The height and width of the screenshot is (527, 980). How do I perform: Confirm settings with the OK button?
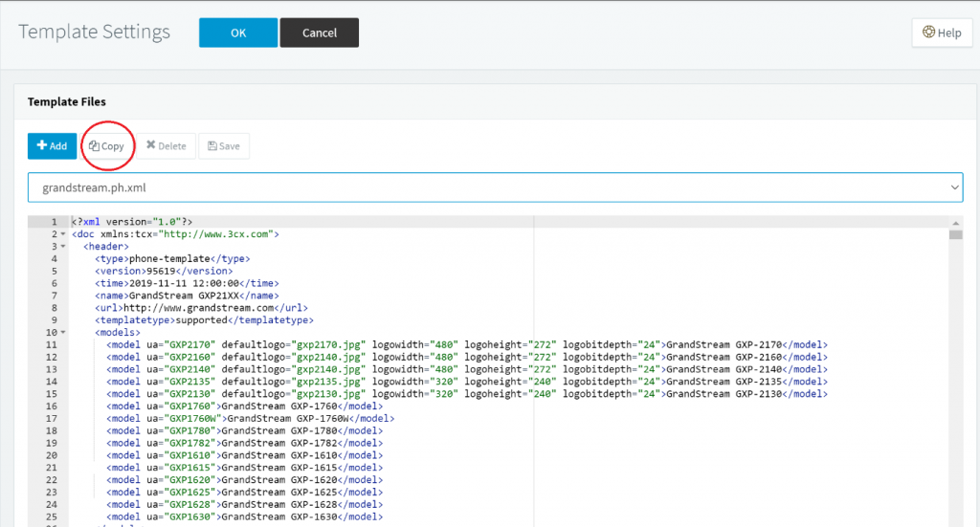[x=238, y=33]
